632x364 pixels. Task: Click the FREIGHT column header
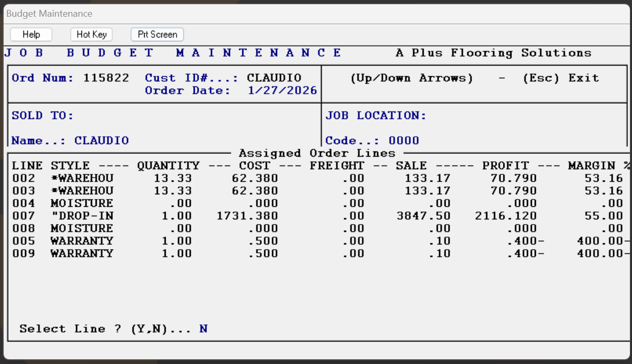click(337, 166)
